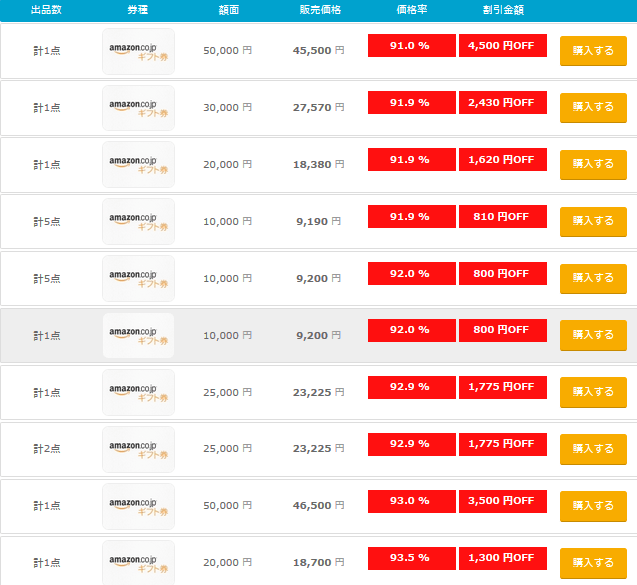Click the 30,000 円 face value
The width and height of the screenshot is (637, 585).
228,108
